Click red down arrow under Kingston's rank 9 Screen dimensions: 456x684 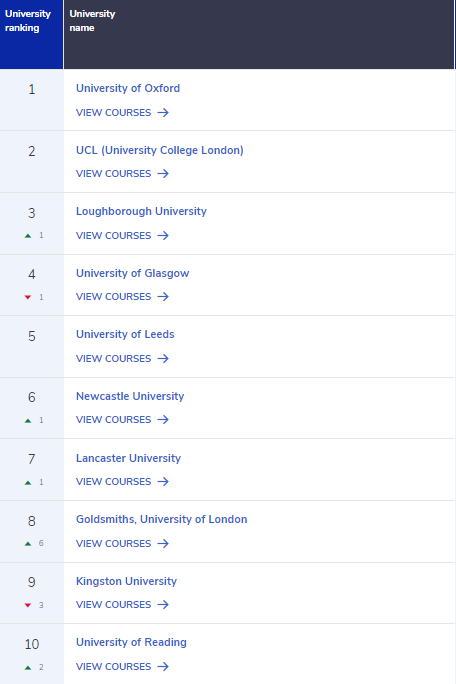[x=28, y=605]
